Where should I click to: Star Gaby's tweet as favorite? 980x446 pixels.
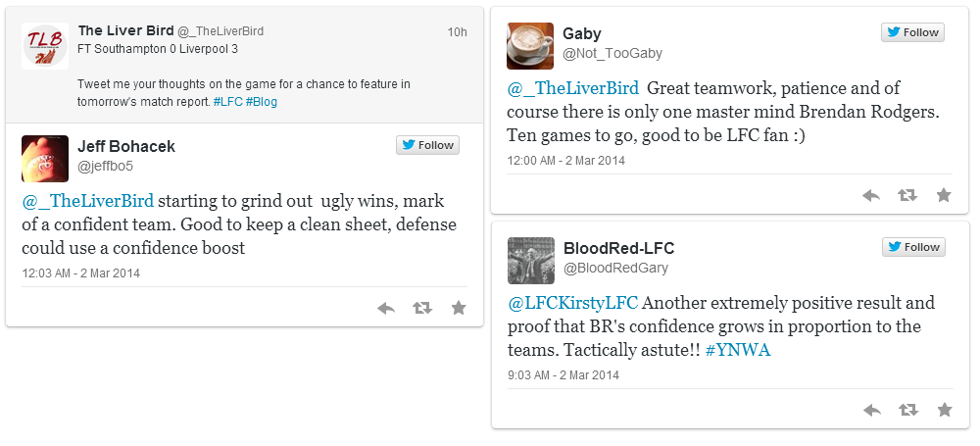click(944, 195)
